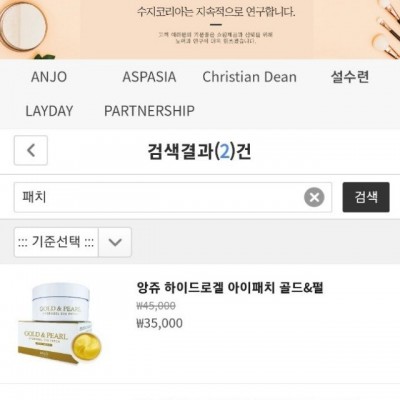Image resolution: width=400 pixels, height=400 pixels.
Task: Clear the search text with X icon
Action: (x=314, y=197)
